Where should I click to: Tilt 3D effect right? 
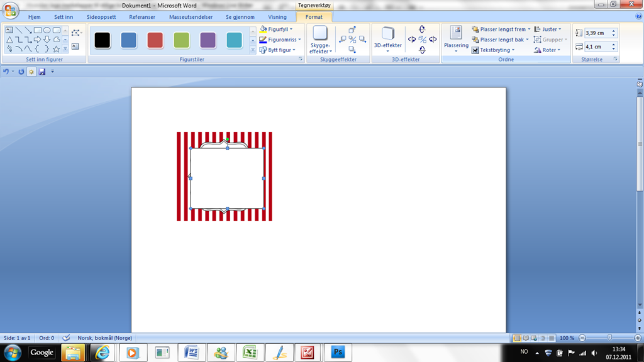click(x=433, y=40)
